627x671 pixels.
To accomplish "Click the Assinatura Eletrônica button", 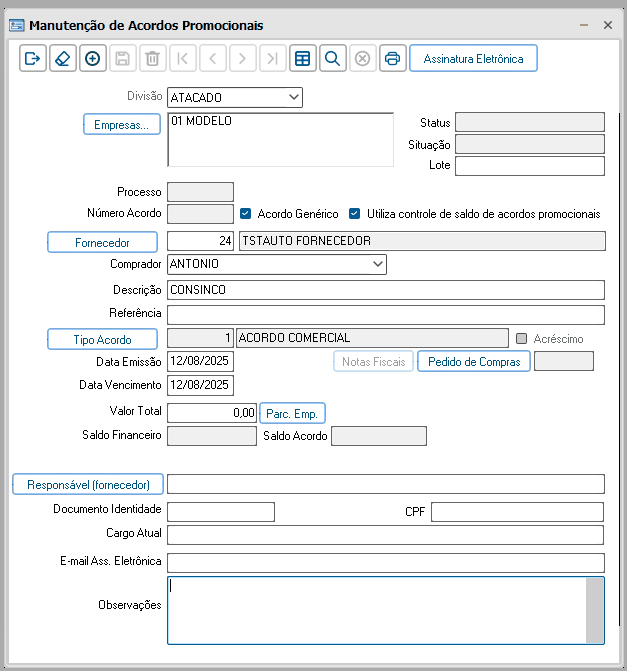I will pos(473,58).
